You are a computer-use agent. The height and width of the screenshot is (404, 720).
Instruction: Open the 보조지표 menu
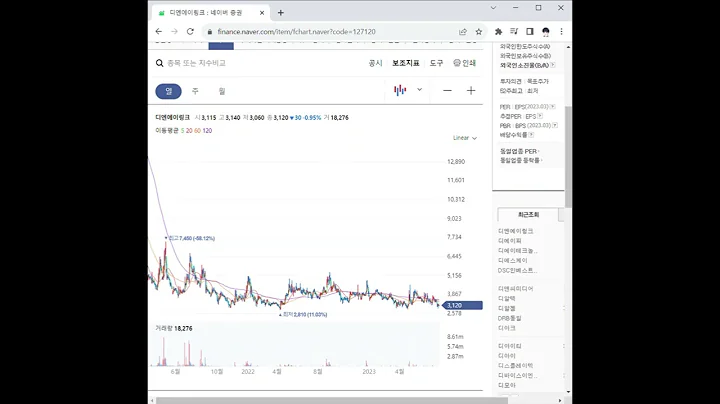(x=405, y=63)
